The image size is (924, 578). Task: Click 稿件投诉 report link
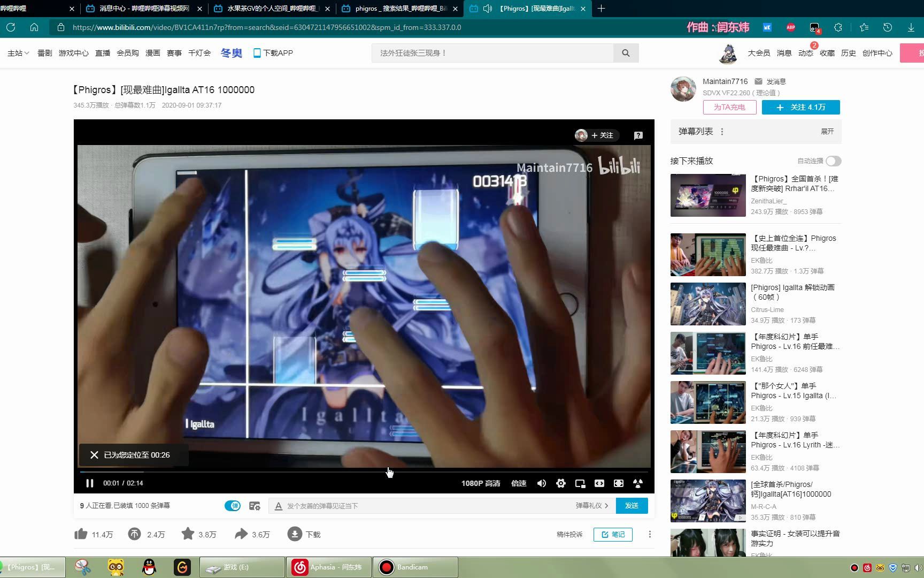(569, 535)
